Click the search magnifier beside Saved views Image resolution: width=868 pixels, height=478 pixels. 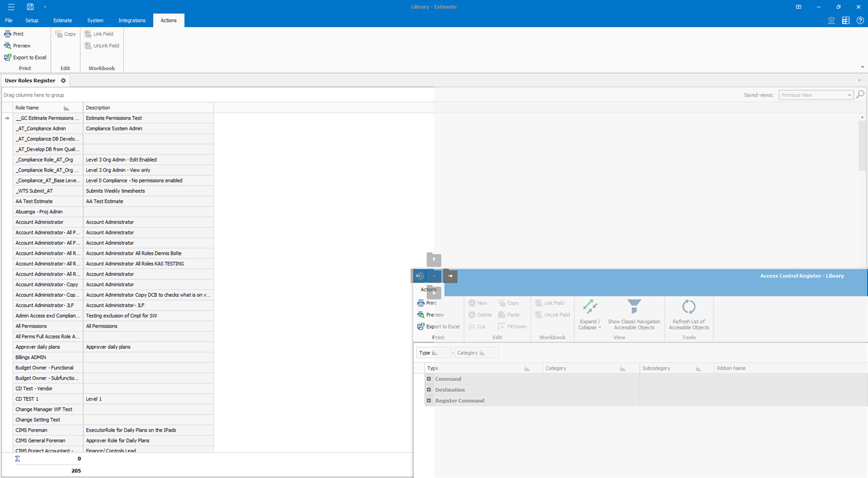[860, 94]
